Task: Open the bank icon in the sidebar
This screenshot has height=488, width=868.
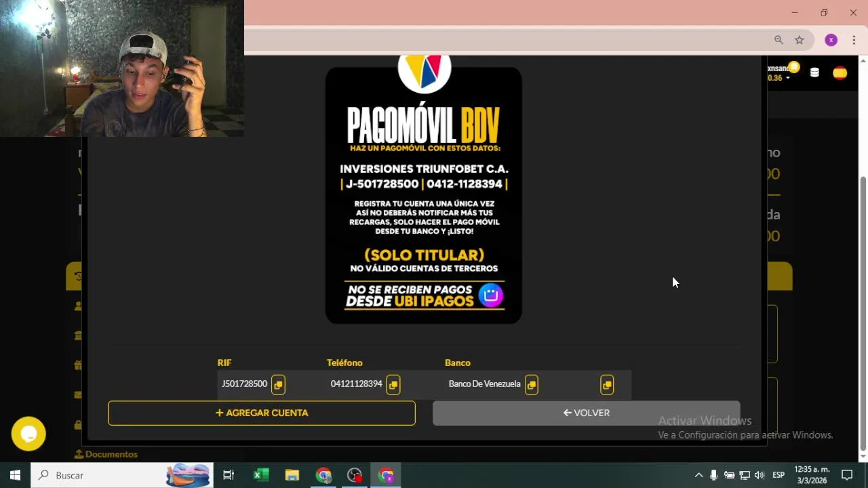Action: tap(78, 335)
